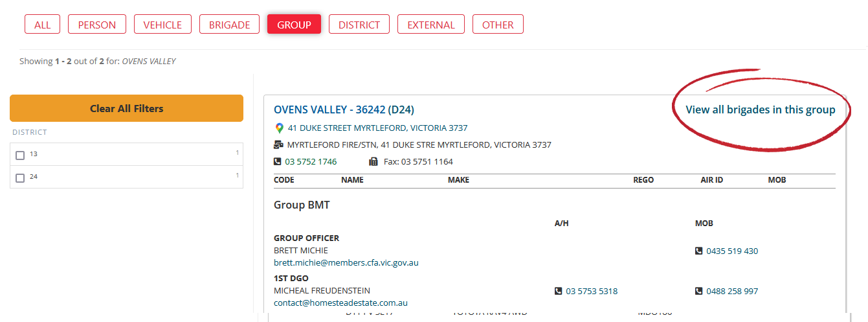Email brett.michie@members.cfa.vic.gov.au
This screenshot has height=322, width=868.
point(346,263)
